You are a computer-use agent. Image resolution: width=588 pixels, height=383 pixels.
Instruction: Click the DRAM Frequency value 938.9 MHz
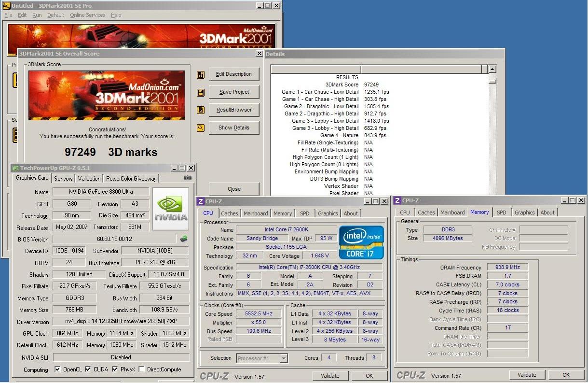507,268
